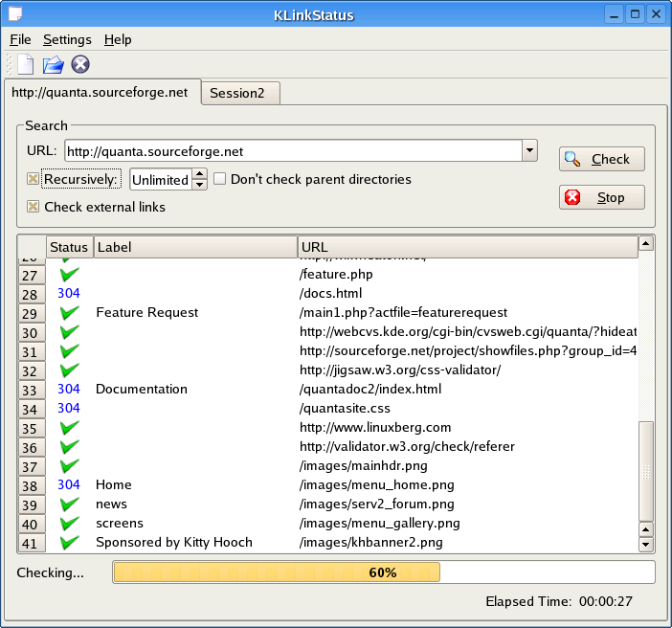The height and width of the screenshot is (628, 672).
Task: Click the scrollbar top up arrow
Action: (x=646, y=243)
